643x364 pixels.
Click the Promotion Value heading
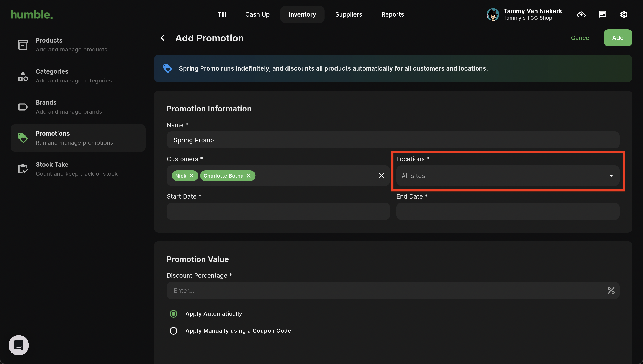pyautogui.click(x=198, y=259)
